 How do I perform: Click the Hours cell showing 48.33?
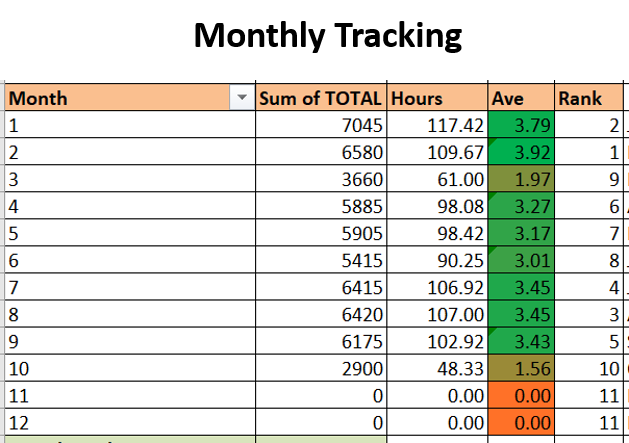[436, 369]
